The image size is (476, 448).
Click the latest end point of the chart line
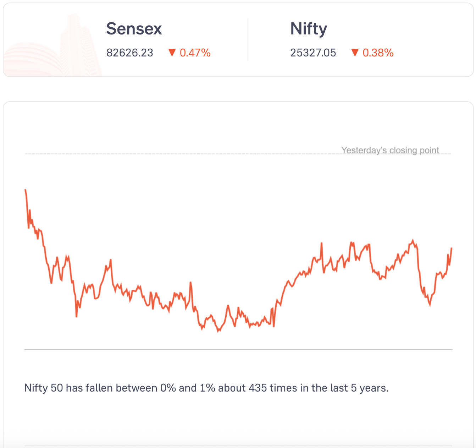[x=452, y=248]
